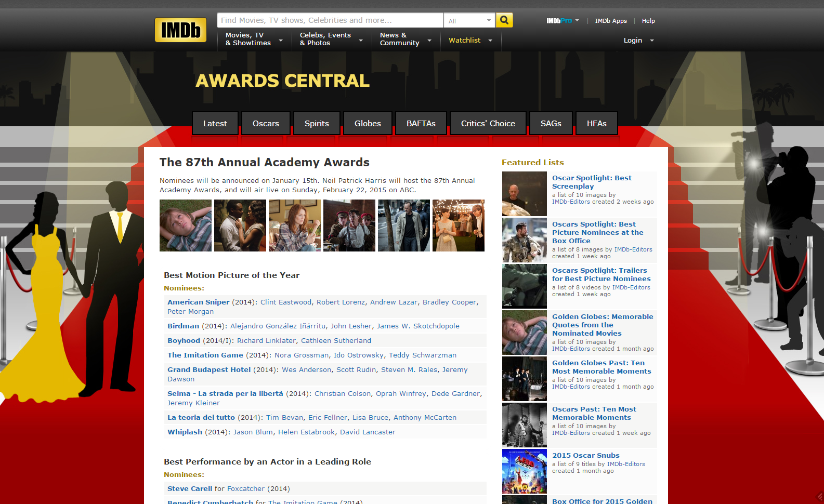Open Jason Blum's page
The image size is (824, 504).
tap(253, 432)
